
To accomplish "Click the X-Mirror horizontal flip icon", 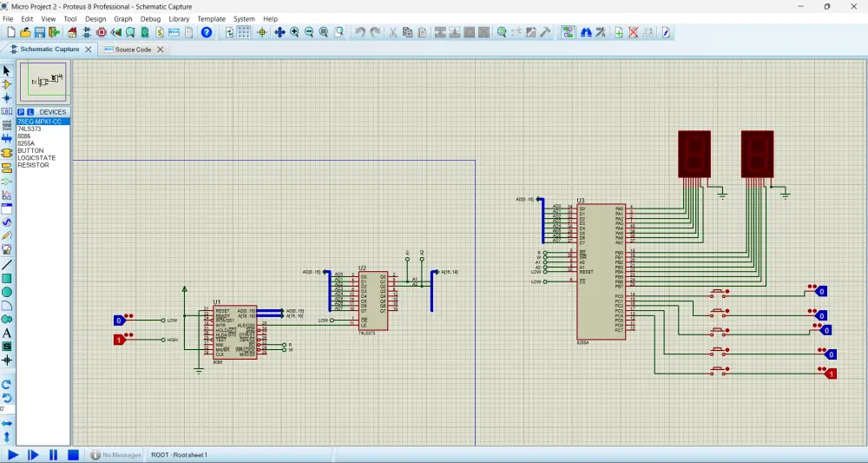I will coord(7,424).
